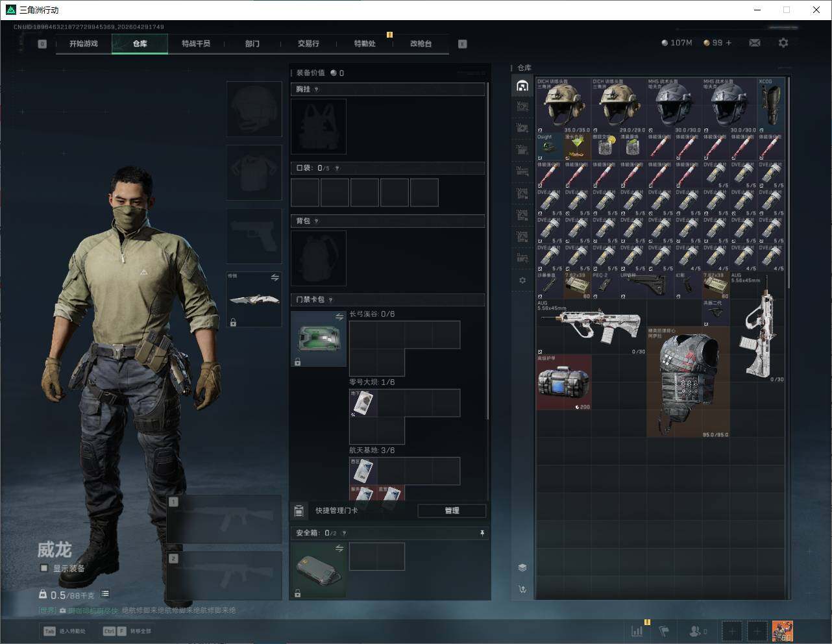This screenshot has width=832, height=644.
Task: Swap the safe box with its arrows icon
Action: pyautogui.click(x=339, y=549)
